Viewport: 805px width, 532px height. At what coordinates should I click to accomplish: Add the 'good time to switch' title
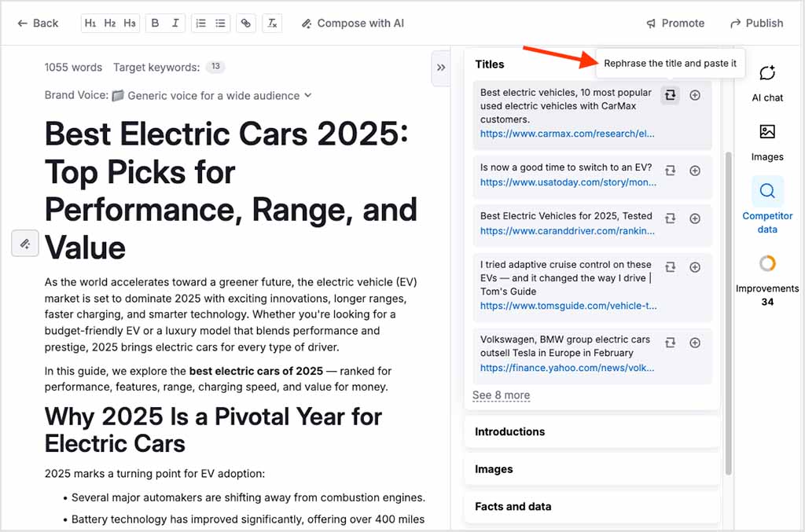[x=695, y=171]
